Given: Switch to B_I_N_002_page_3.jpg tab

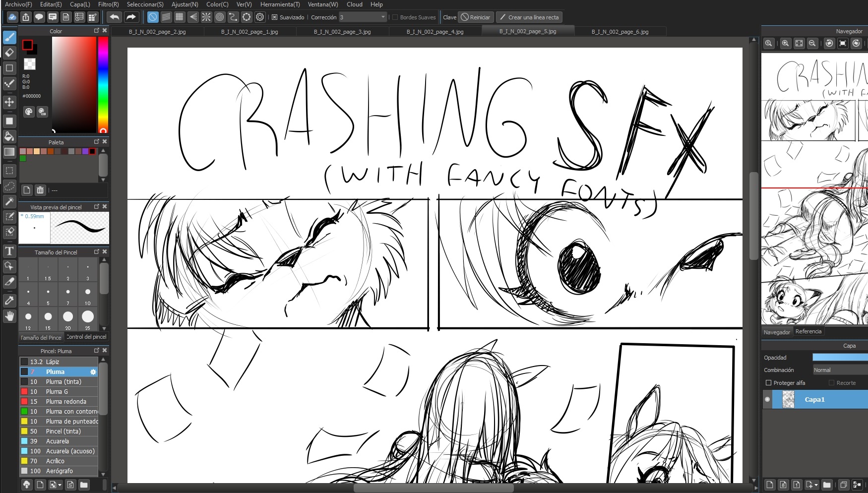Looking at the screenshot, I should (x=342, y=32).
